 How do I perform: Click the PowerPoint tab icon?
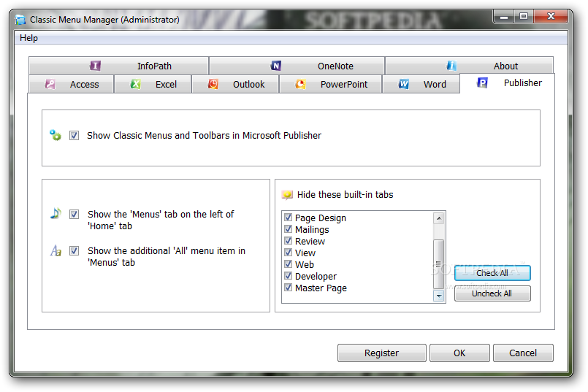[300, 85]
